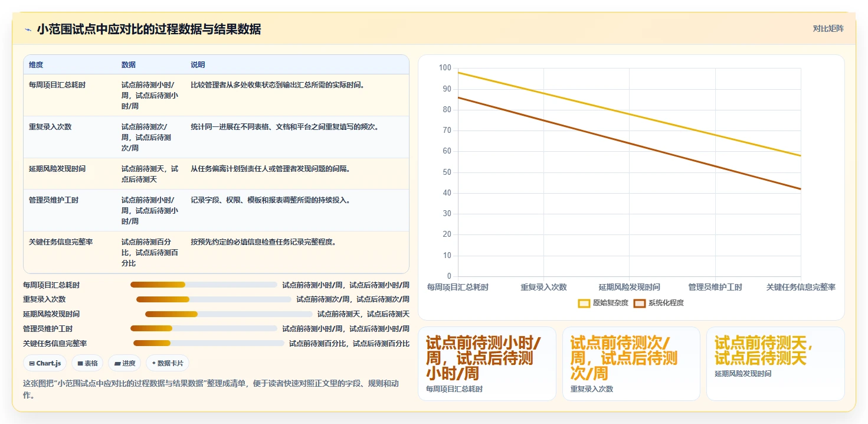Click the 关键任务信息完整率 progress bar
This screenshot has width=868, height=424.
pyautogui.click(x=209, y=343)
